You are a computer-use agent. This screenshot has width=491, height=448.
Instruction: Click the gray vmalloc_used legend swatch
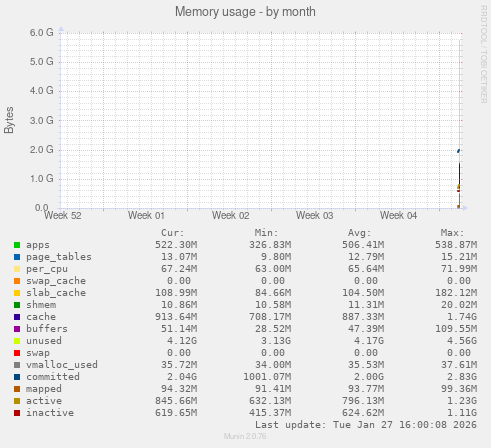click(x=17, y=365)
